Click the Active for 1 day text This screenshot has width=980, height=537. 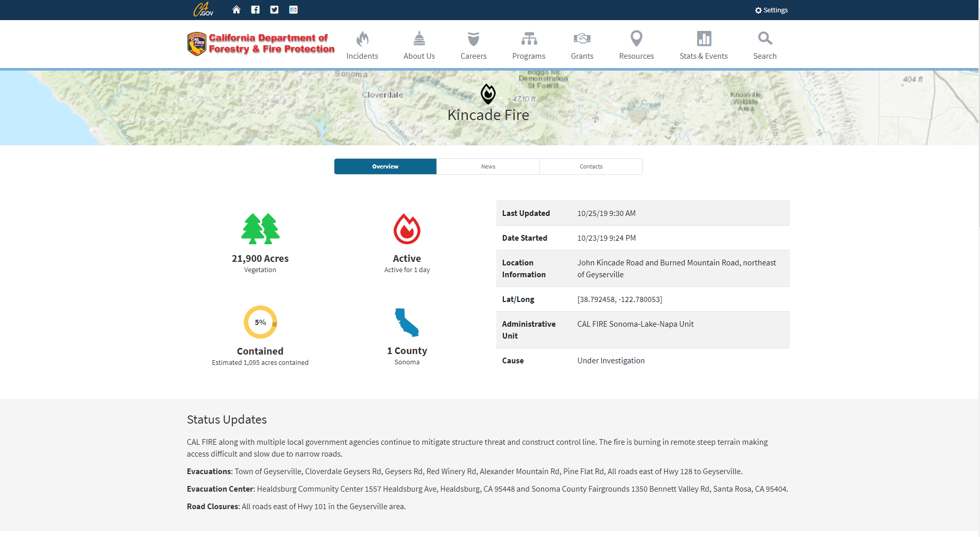[x=407, y=270]
